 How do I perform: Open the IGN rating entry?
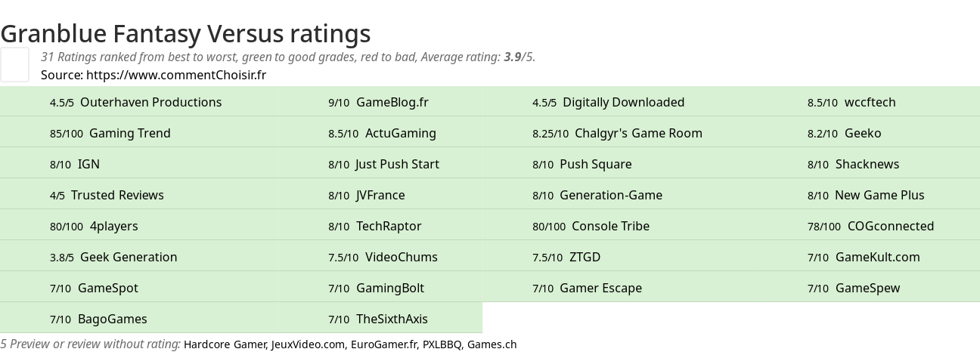(x=88, y=164)
